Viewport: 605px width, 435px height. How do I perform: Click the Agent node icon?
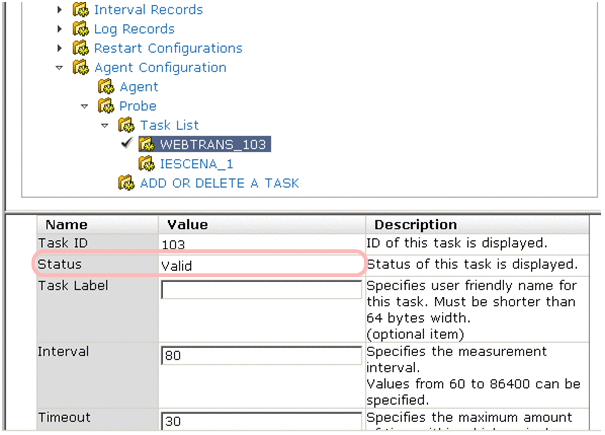[x=106, y=87]
